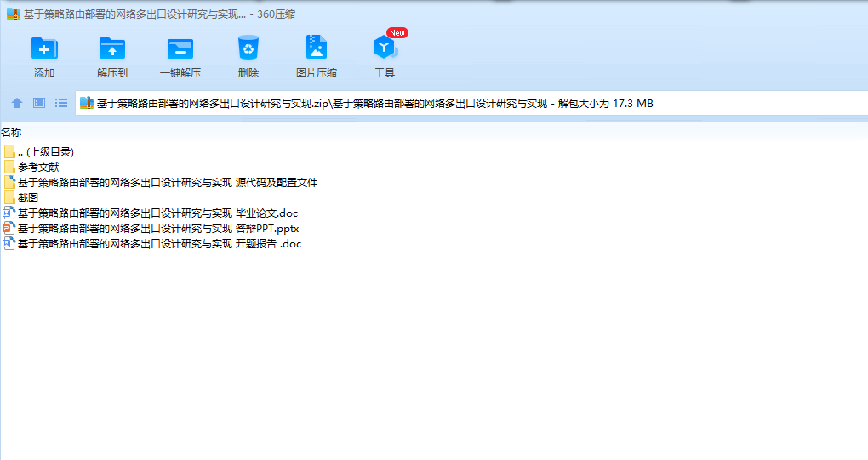The image size is (868, 460).
Task: Click the 名称 column header
Action: tap(11, 132)
